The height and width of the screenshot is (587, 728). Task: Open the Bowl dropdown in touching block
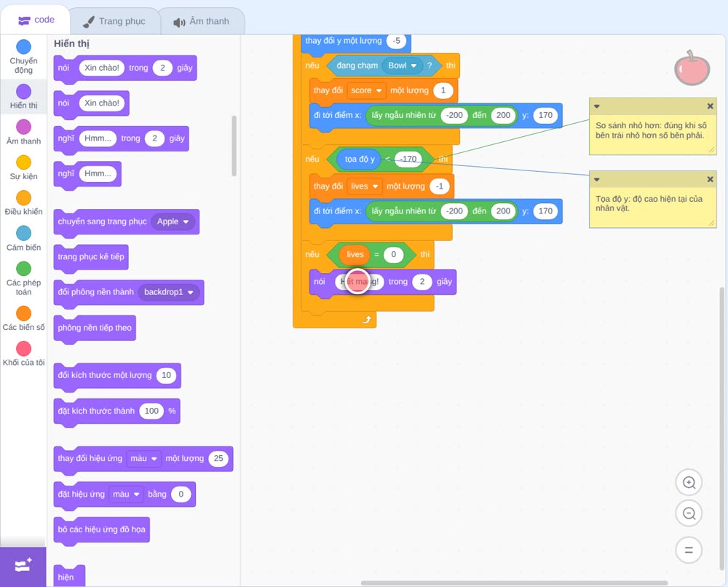click(402, 66)
